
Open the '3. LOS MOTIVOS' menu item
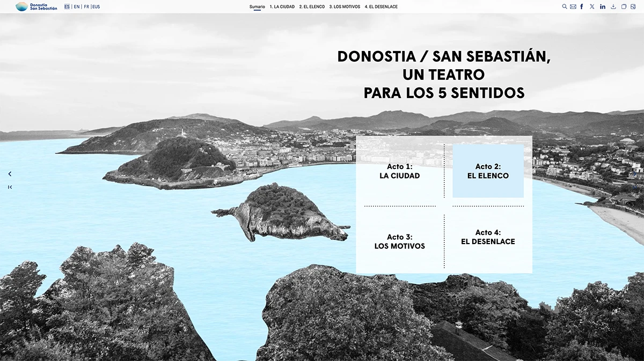click(x=345, y=7)
